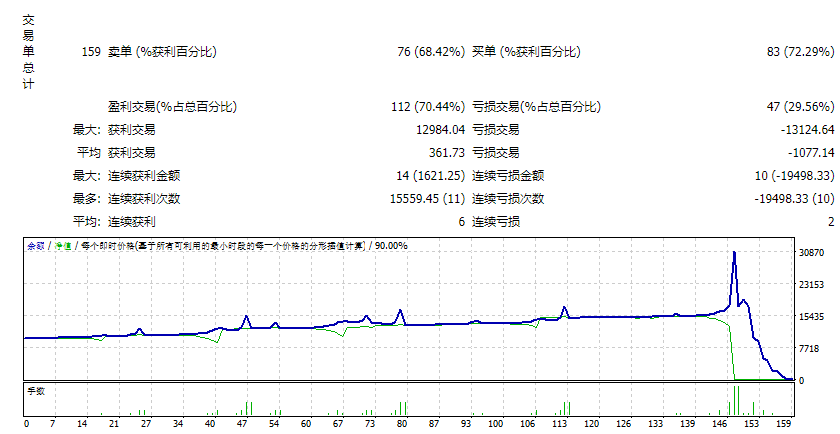Click the value 10 (-19498.33)

coord(794,176)
